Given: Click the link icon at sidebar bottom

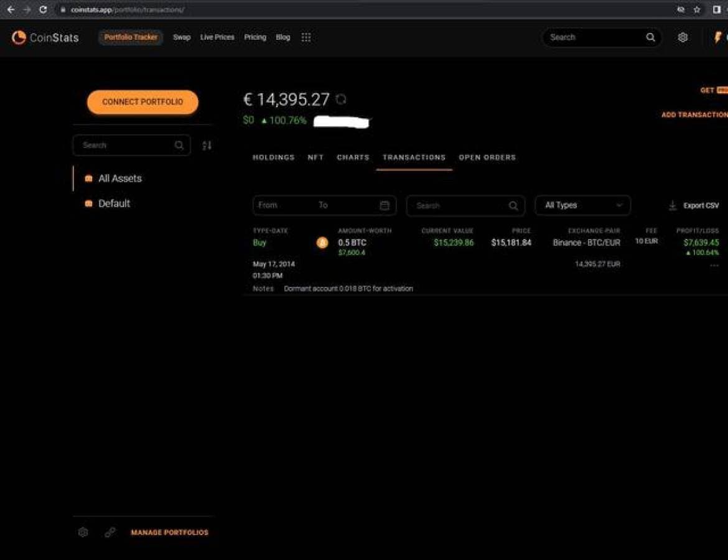Looking at the screenshot, I should [110, 533].
